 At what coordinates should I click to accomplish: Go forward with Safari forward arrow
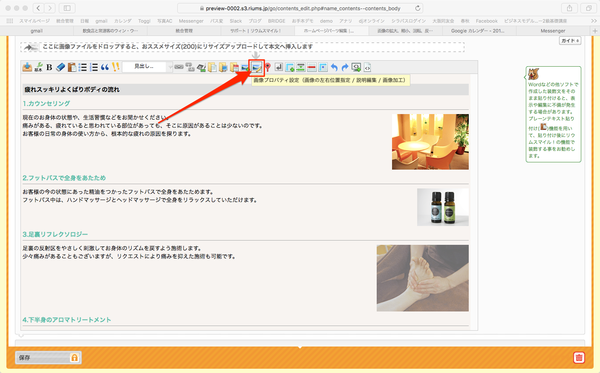(x=50, y=8)
